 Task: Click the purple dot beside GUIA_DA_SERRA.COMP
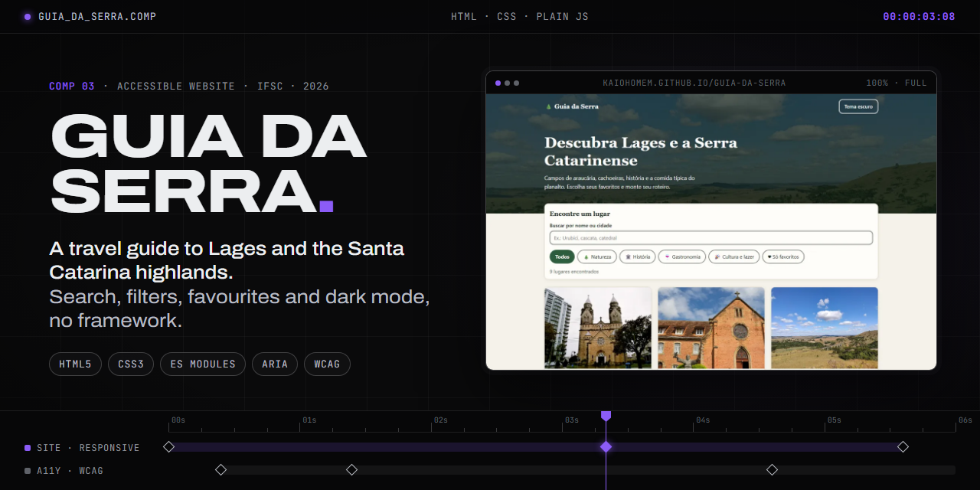pyautogui.click(x=28, y=16)
